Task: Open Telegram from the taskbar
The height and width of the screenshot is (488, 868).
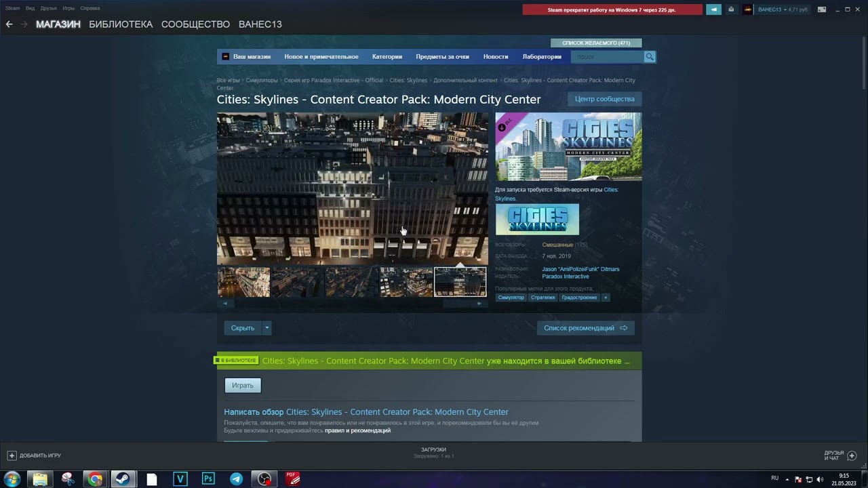Action: pyautogui.click(x=237, y=479)
